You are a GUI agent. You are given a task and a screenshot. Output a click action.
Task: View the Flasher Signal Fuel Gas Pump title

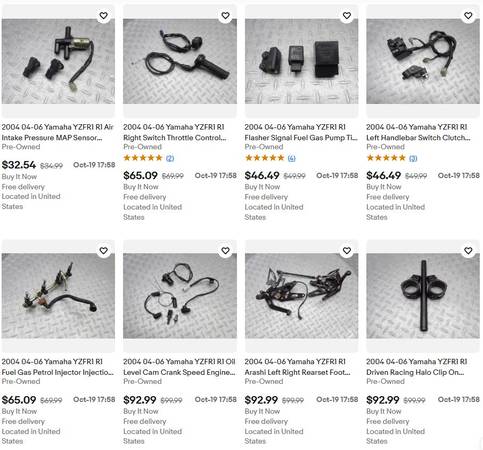point(301,132)
